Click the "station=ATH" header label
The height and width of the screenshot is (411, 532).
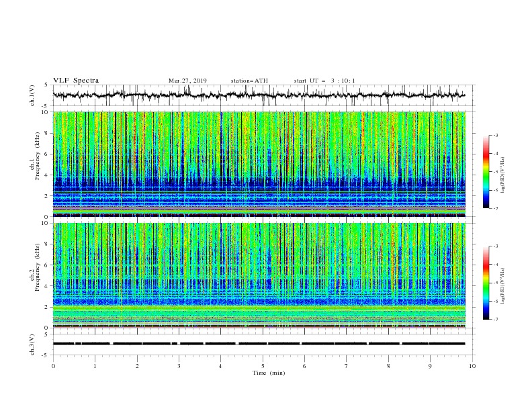point(249,81)
